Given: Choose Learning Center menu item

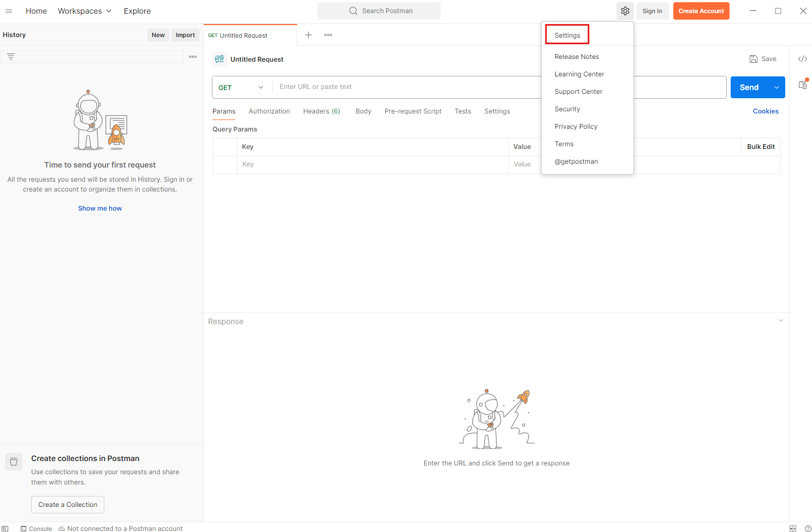Looking at the screenshot, I should 579,74.
